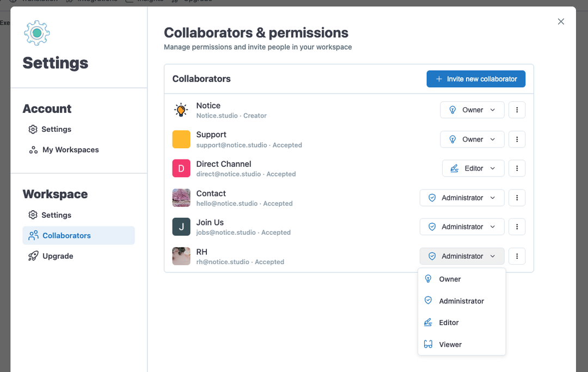This screenshot has height=372, width=588.
Task: Click the RH collaborator name
Action: point(202,252)
